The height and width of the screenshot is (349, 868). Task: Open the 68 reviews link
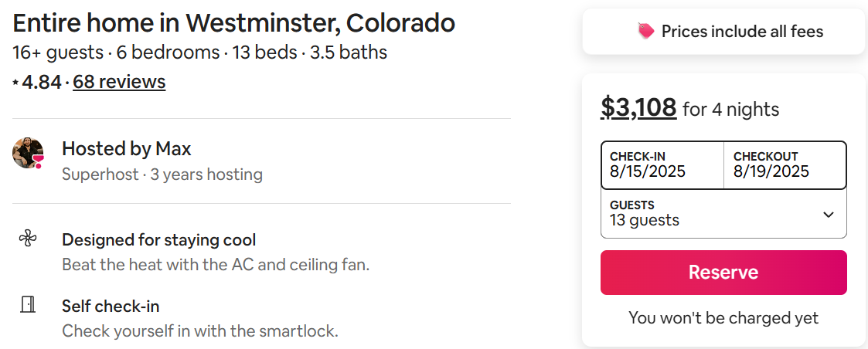[119, 82]
